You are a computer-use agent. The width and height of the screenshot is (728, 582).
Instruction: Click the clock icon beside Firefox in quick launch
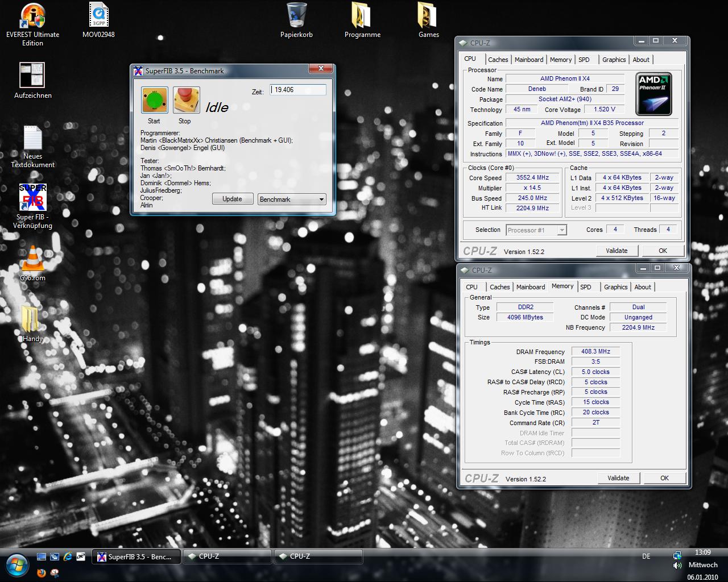(x=55, y=572)
